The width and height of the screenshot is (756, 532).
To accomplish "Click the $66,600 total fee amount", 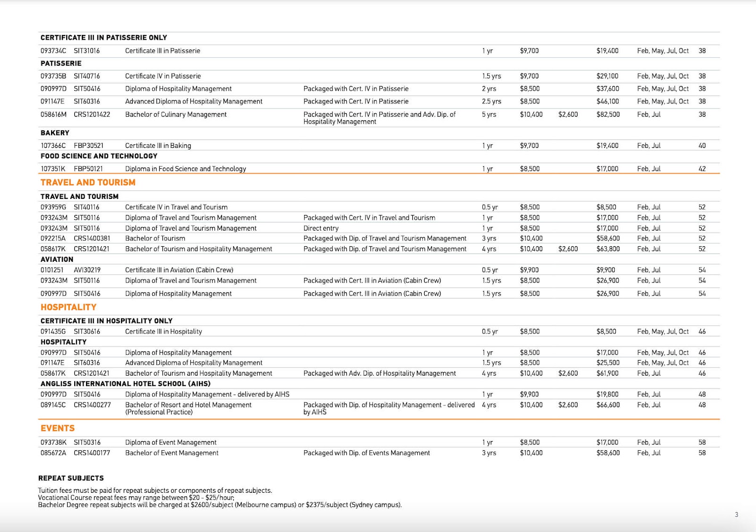I will (608, 405).
